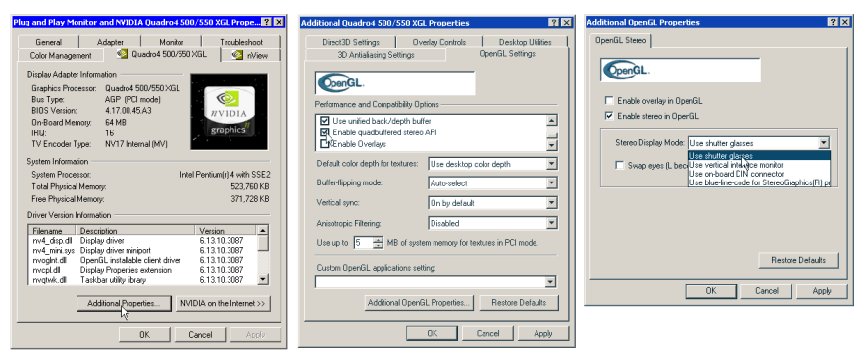Click Restore Defaults in OpenGL Properties window
This screenshot has width=868, height=364.
798,260
